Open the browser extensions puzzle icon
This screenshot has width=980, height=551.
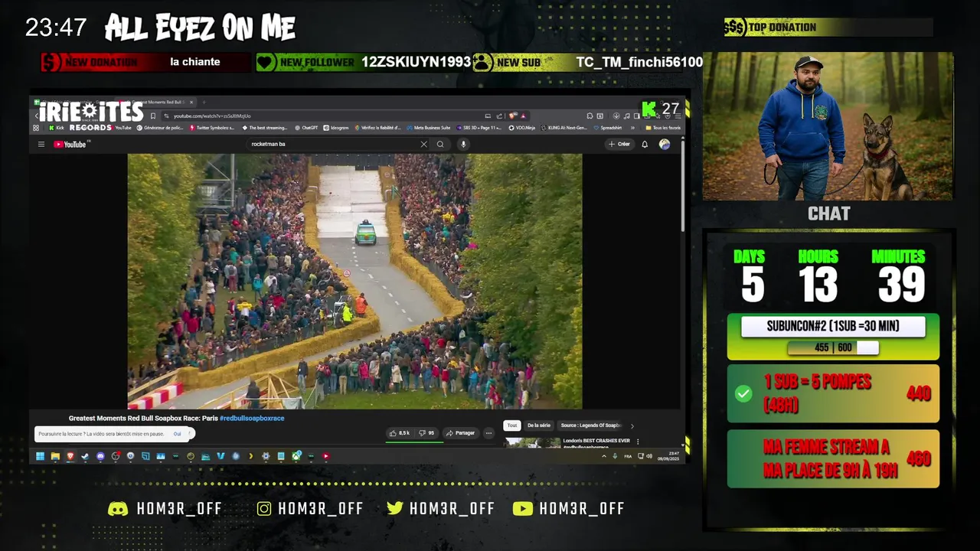coord(590,116)
